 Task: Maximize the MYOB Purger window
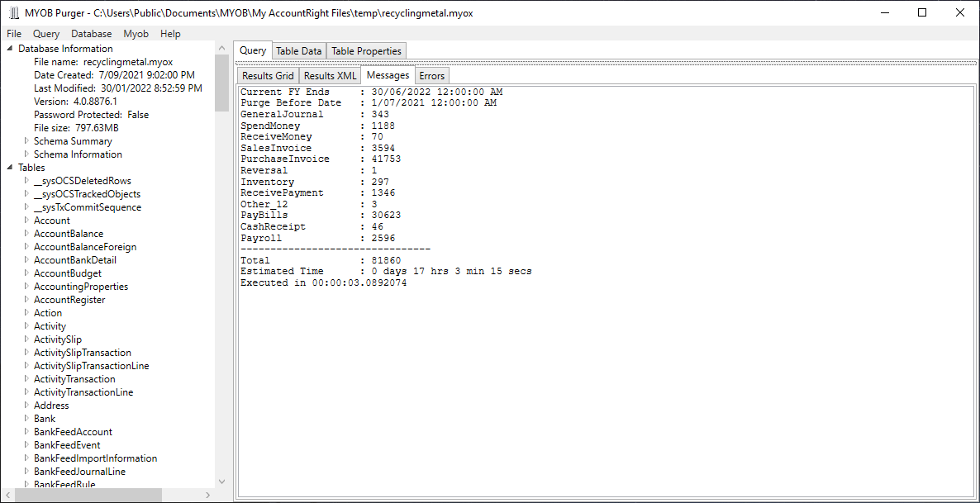922,12
